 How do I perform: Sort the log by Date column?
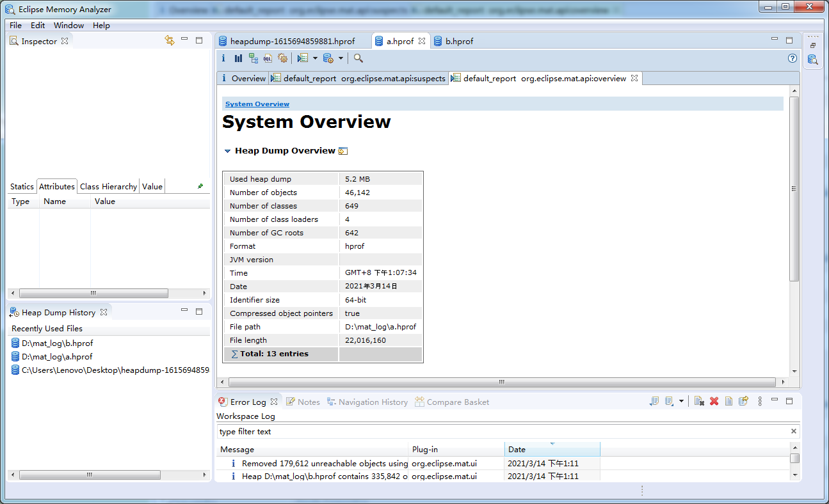tap(552, 450)
